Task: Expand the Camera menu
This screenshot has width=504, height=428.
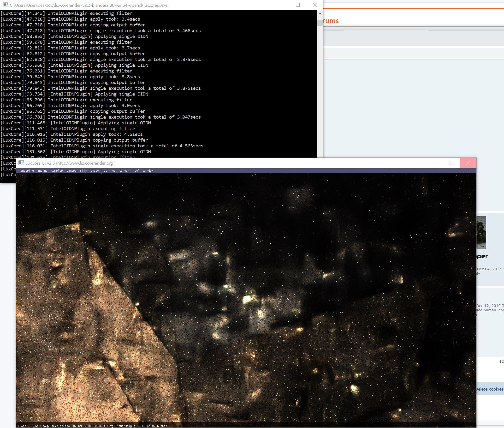Action: (71, 171)
